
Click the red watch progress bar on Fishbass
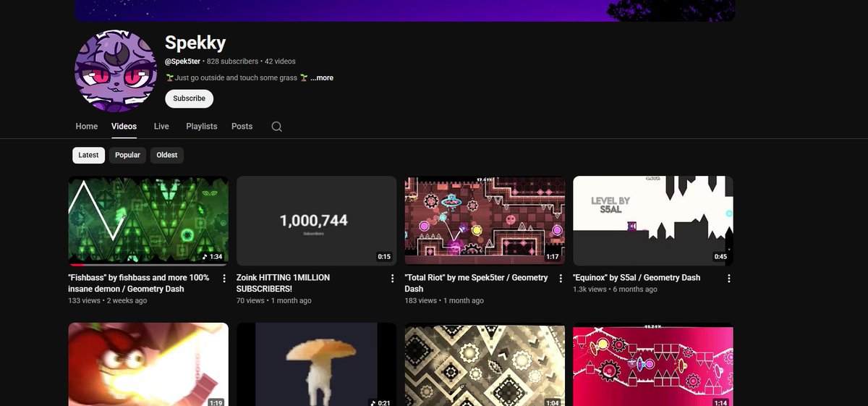77,265
